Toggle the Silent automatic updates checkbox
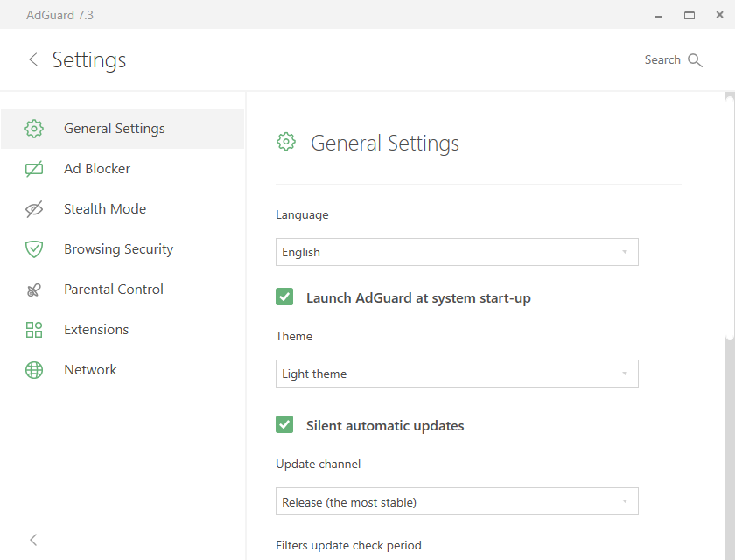The height and width of the screenshot is (560, 735). [284, 425]
